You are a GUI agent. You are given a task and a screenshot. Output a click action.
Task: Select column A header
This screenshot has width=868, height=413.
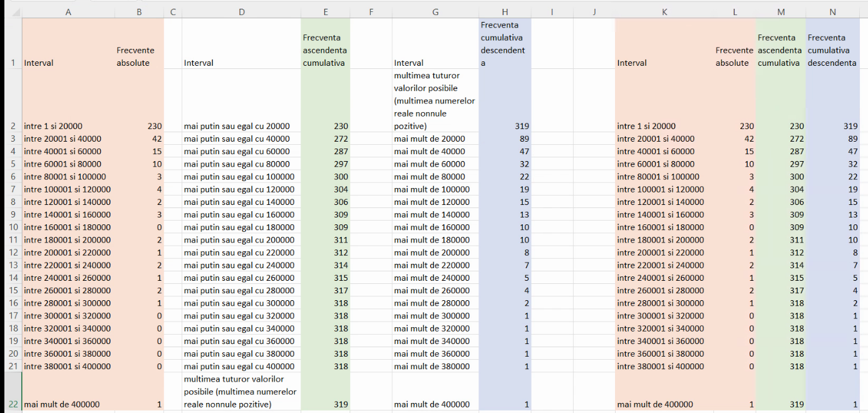click(x=68, y=11)
